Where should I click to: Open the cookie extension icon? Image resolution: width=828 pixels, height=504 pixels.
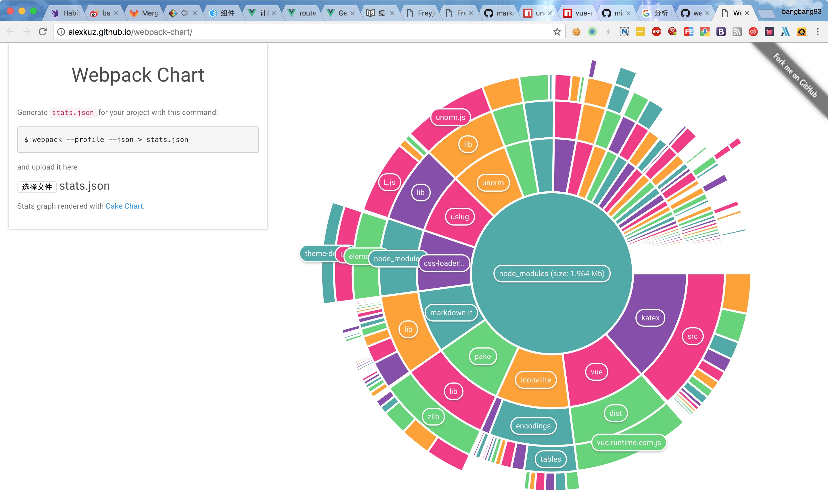(x=576, y=32)
